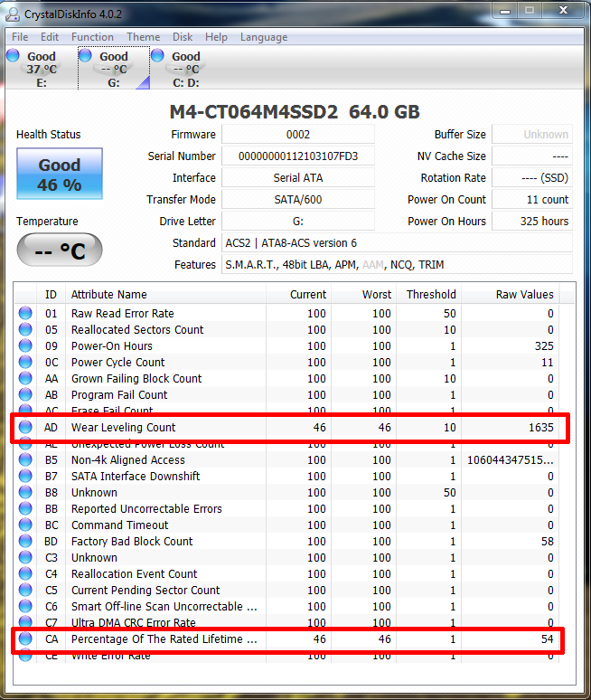This screenshot has height=700, width=591.
Task: Click status icon of Grown Failing Block Count
Action: coord(25,379)
